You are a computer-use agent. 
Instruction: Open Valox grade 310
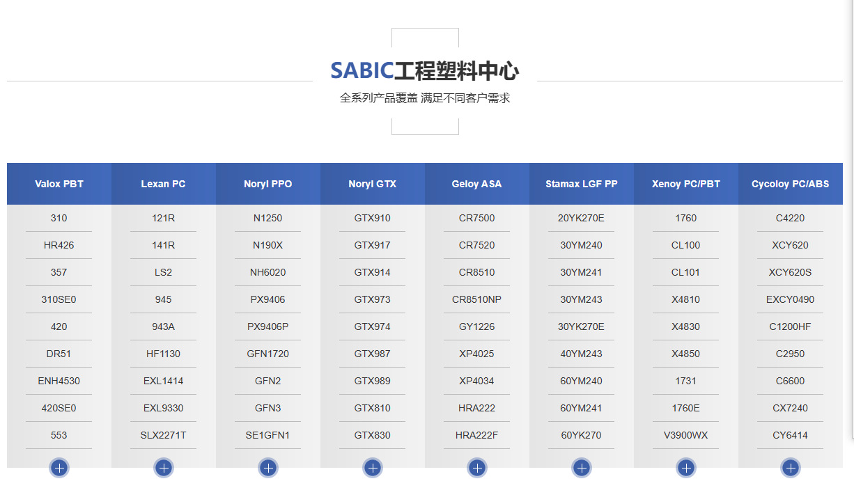pos(59,218)
